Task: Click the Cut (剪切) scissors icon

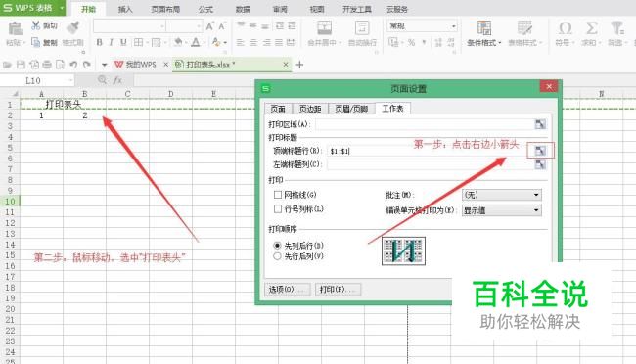Action: [36, 25]
